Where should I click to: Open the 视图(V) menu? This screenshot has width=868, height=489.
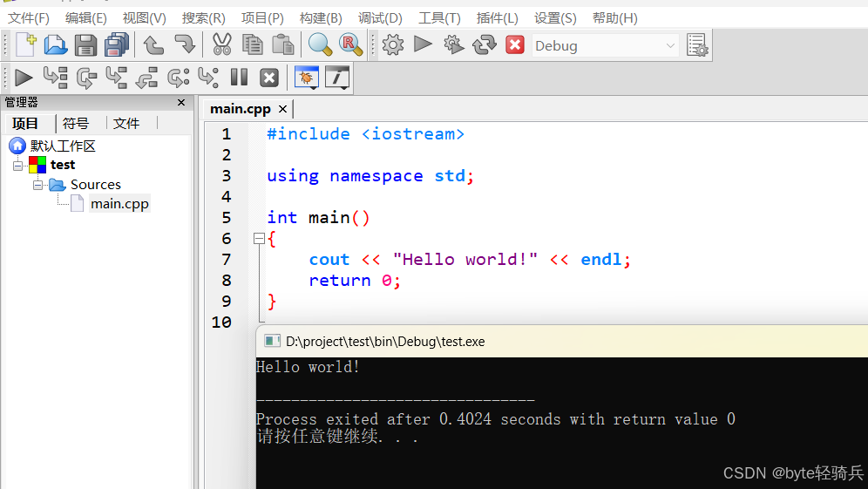pyautogui.click(x=144, y=18)
